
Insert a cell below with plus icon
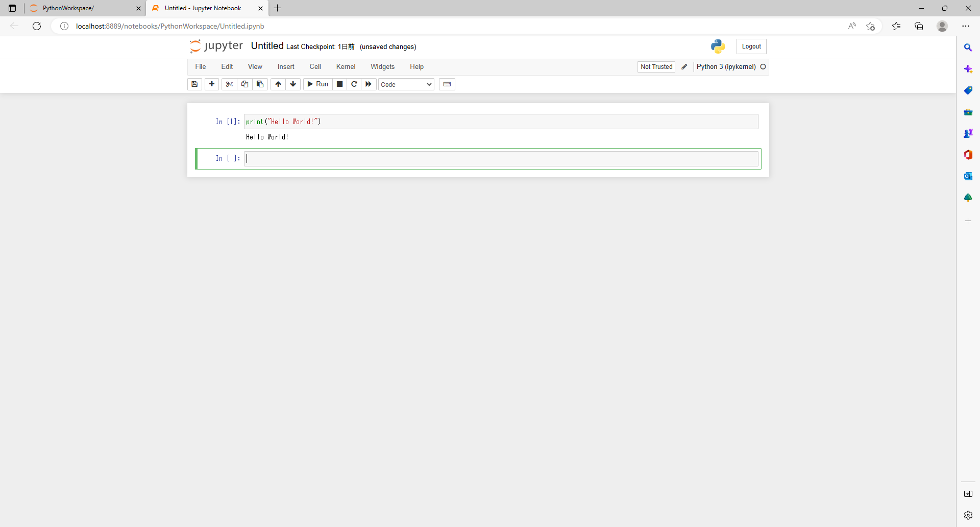tap(212, 84)
